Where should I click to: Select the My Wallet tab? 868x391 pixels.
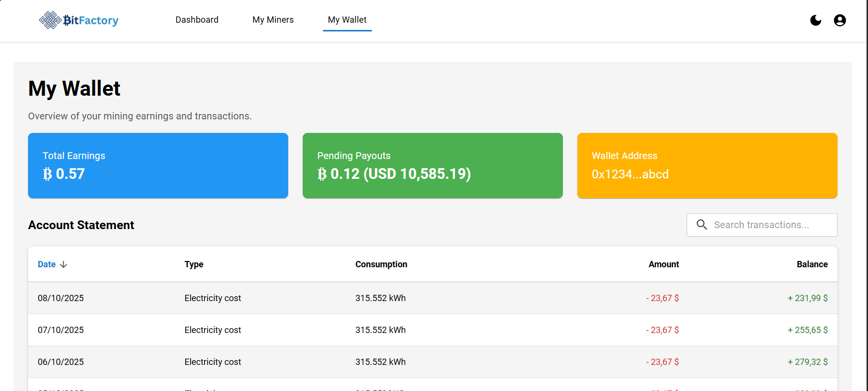pos(347,20)
